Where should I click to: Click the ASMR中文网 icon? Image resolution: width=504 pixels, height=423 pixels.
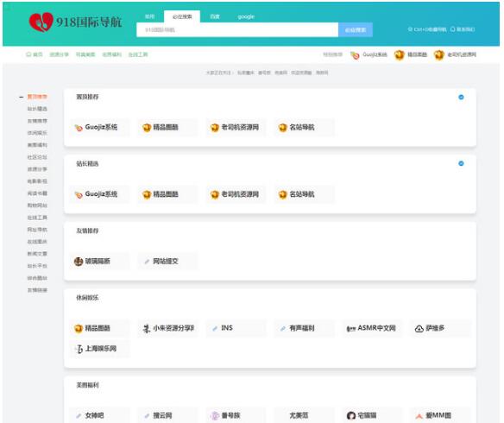351,329
